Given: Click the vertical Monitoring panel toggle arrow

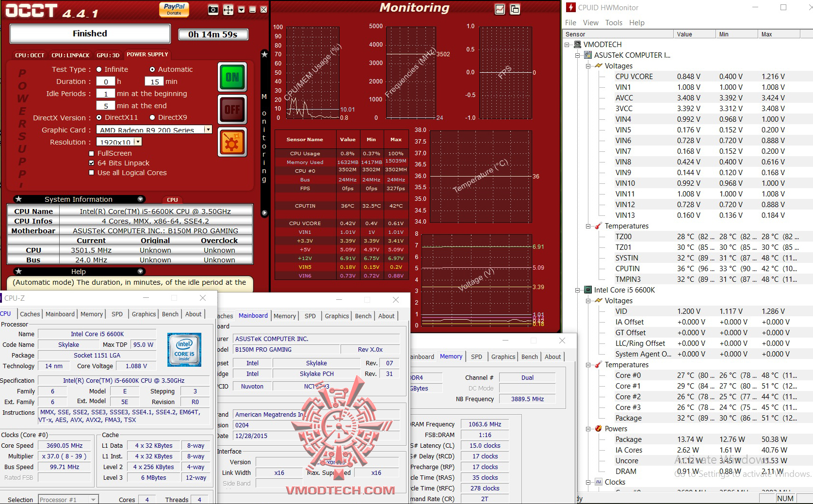Looking at the screenshot, I should click(264, 212).
